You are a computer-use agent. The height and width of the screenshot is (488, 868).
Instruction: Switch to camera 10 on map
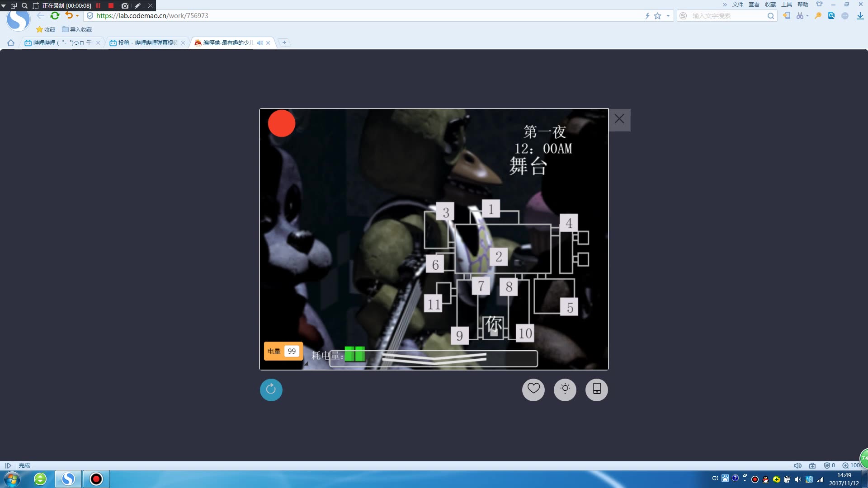[525, 333]
